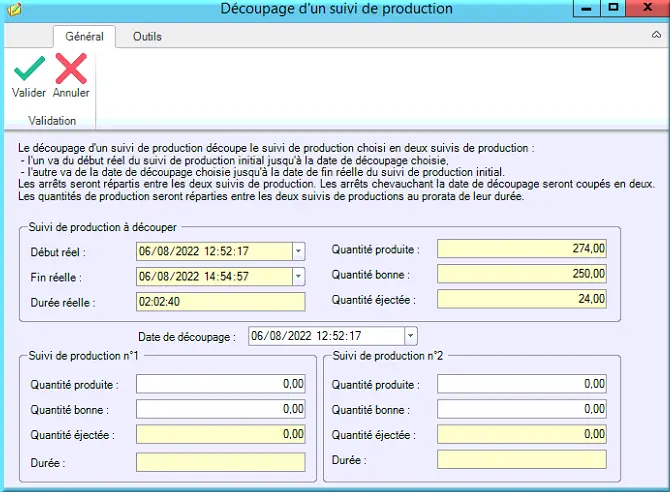Viewport: 670px width, 492px height.
Task: Minimize the Découpage window
Action: (x=586, y=8)
